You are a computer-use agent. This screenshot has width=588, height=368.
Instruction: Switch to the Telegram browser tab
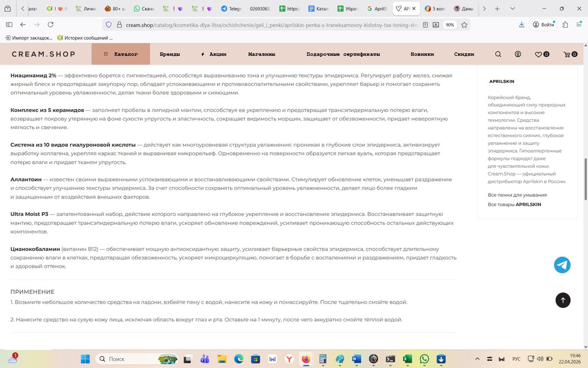pyautogui.click(x=231, y=9)
